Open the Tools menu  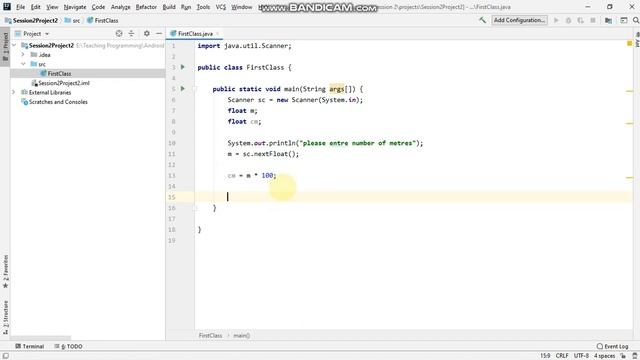click(203, 7)
